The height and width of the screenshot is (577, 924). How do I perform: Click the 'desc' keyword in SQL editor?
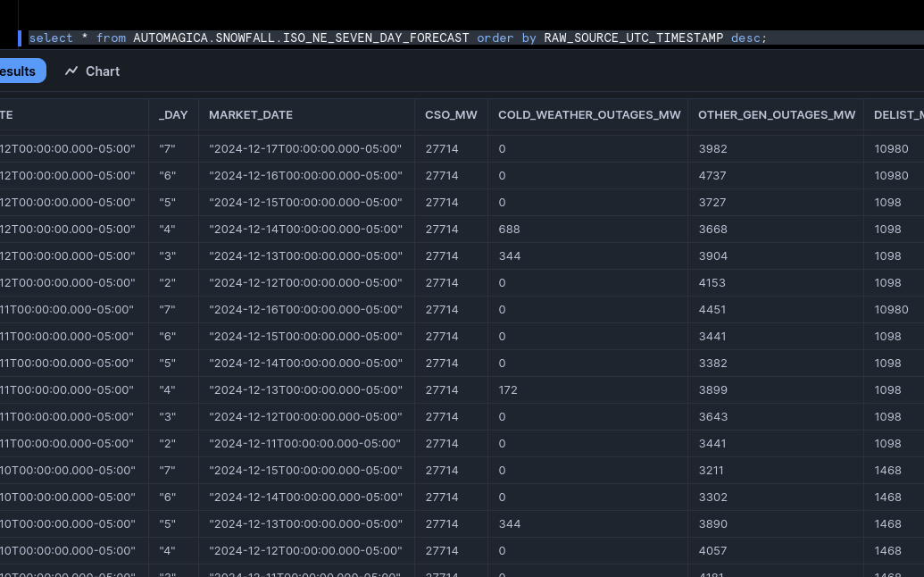point(745,38)
